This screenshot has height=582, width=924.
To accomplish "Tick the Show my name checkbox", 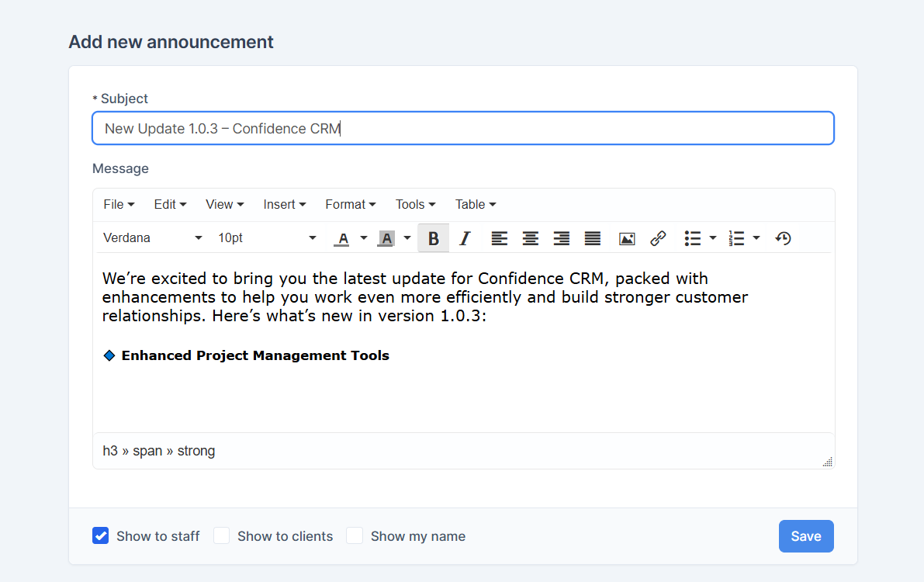I will (x=355, y=535).
